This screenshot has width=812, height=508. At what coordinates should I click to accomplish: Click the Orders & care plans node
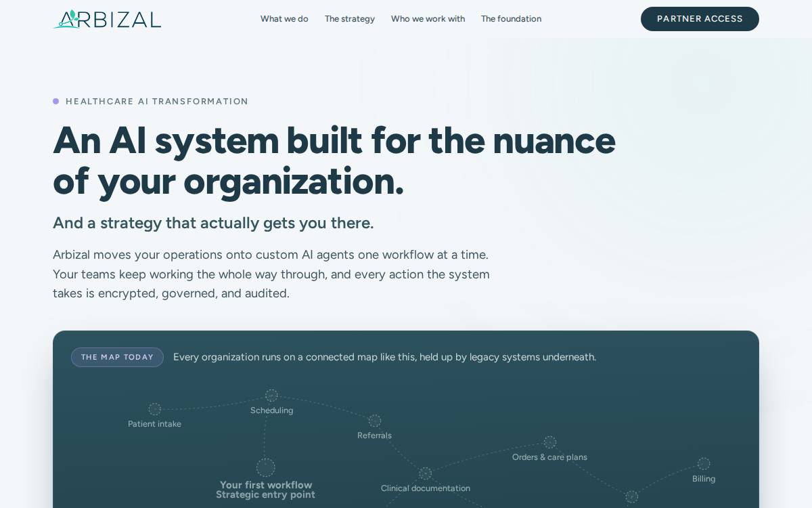click(550, 442)
